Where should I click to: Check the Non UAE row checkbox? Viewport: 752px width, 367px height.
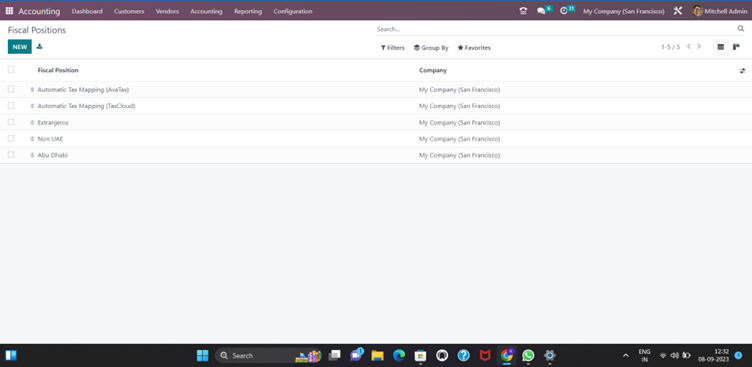[11, 139]
